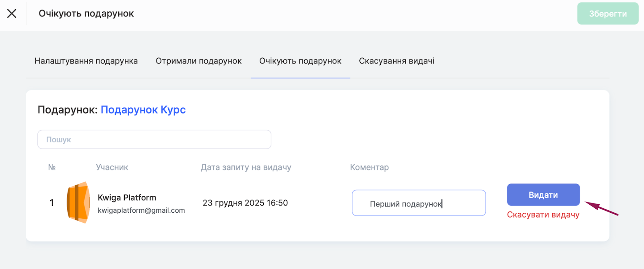This screenshot has height=269, width=644.
Task: Click the Зберегти button
Action: [x=607, y=14]
